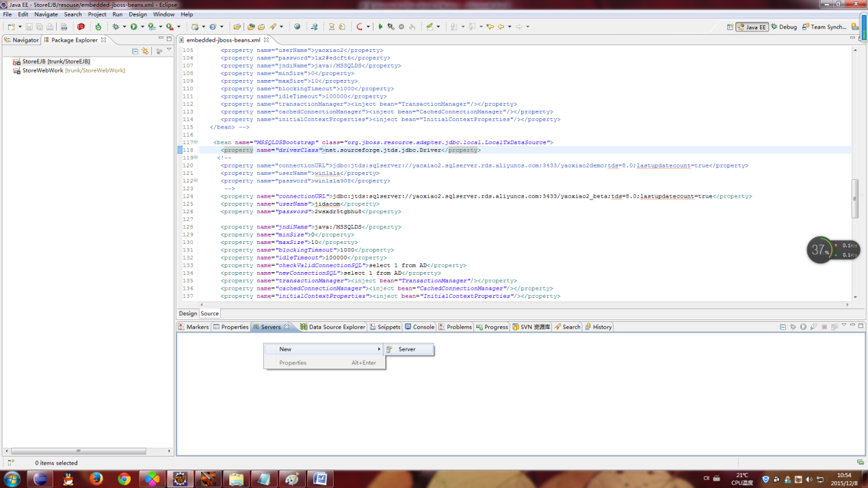The image size is (868, 488).
Task: Open the Window menu
Action: coord(163,14)
